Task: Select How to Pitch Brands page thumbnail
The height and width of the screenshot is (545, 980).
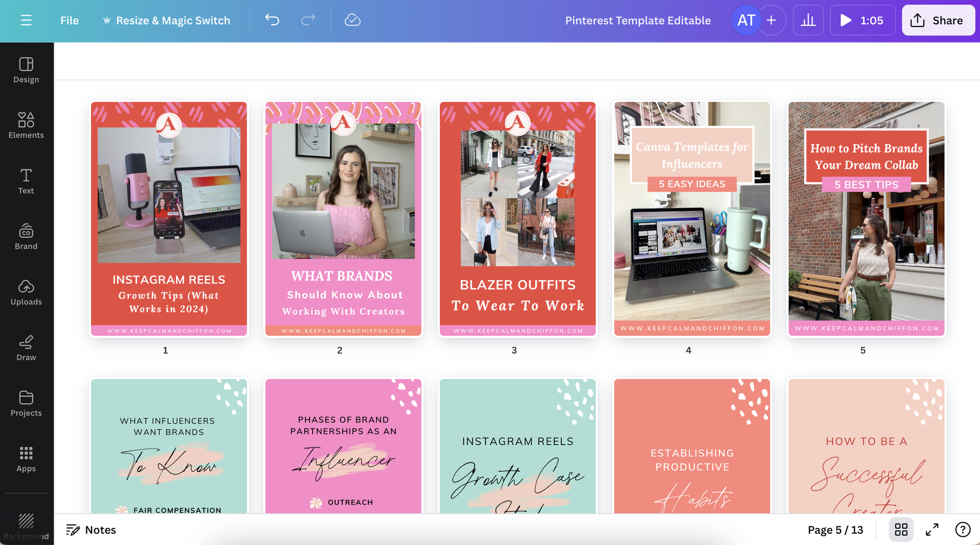Action: [x=866, y=219]
